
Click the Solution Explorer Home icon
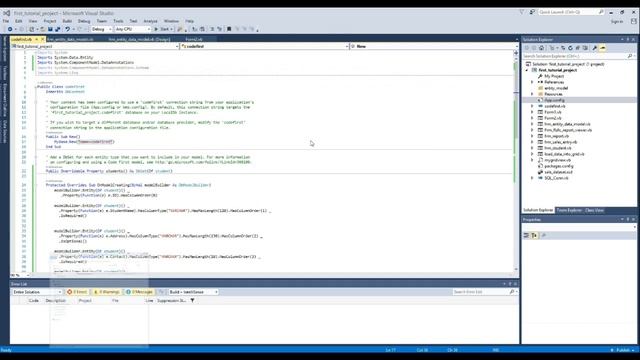pyautogui.click(x=541, y=48)
